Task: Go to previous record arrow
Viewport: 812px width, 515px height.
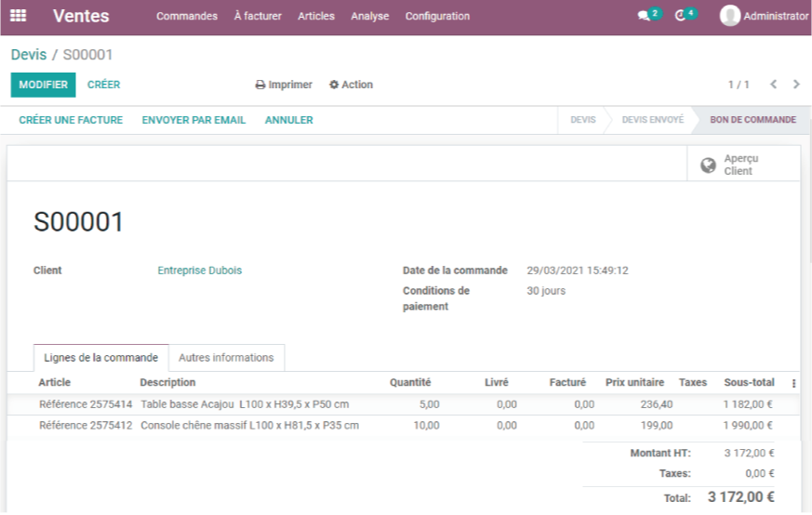Action: click(x=773, y=84)
